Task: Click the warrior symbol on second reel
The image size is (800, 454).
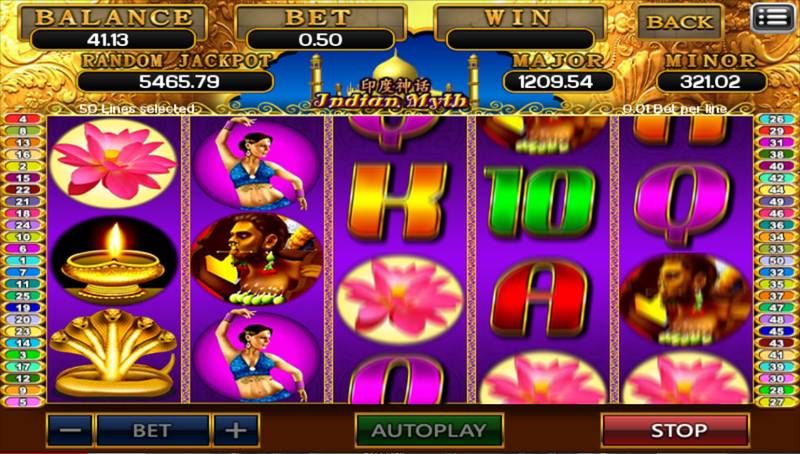Action: point(257,260)
